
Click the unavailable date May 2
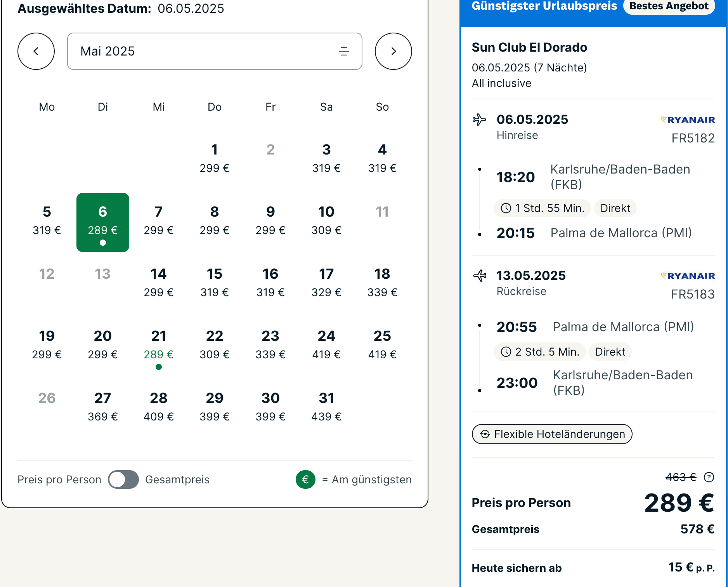tap(270, 149)
